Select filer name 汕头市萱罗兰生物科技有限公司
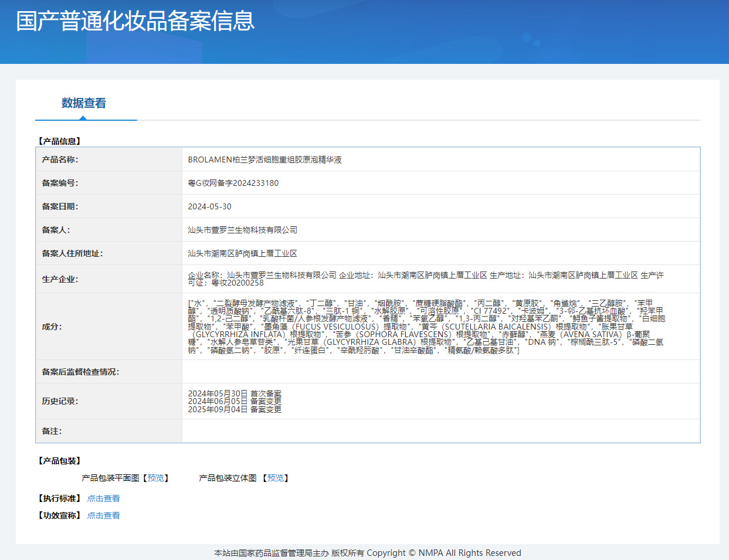This screenshot has width=729, height=560. [243, 230]
